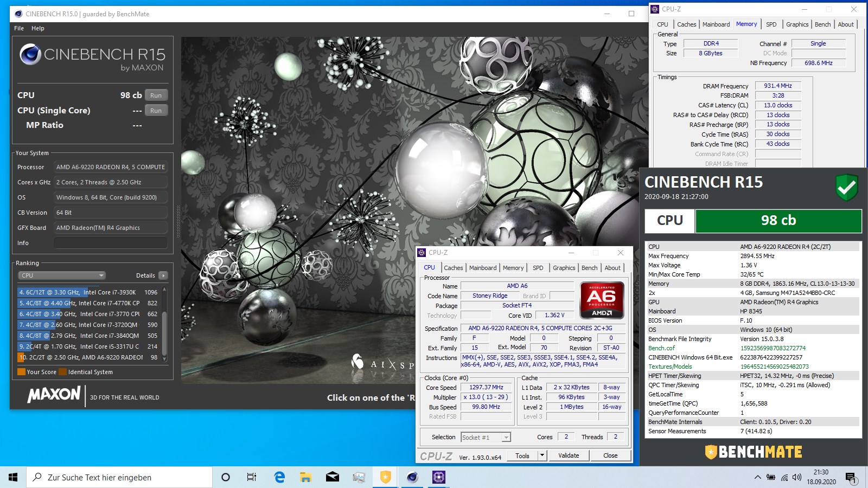Open the Mail app in taskbar

coord(333,477)
